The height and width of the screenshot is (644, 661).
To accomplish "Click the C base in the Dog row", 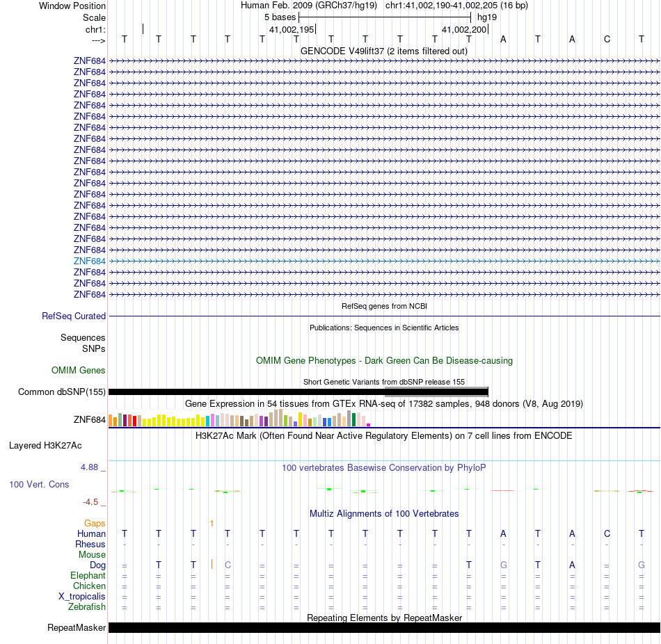I will click(x=228, y=565).
